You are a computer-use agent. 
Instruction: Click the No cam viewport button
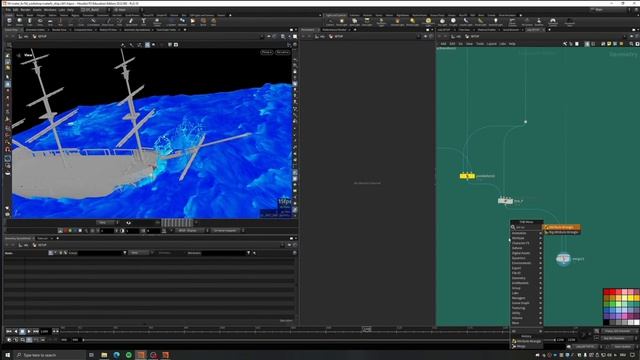click(x=282, y=52)
